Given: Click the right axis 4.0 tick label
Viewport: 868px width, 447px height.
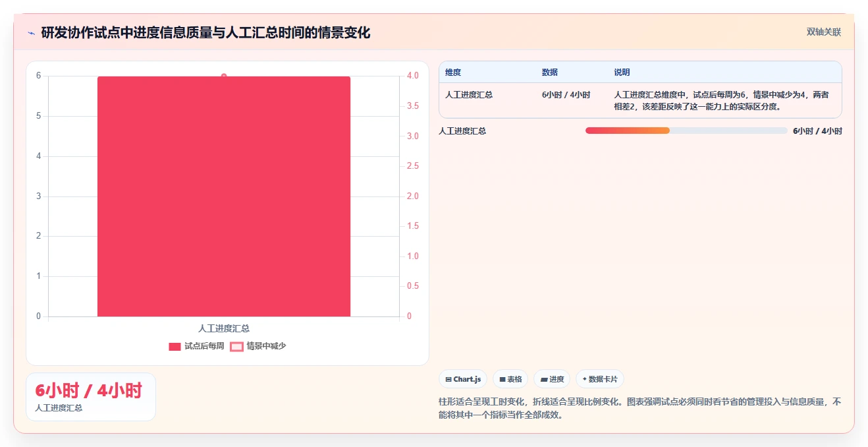Looking at the screenshot, I should click(413, 76).
